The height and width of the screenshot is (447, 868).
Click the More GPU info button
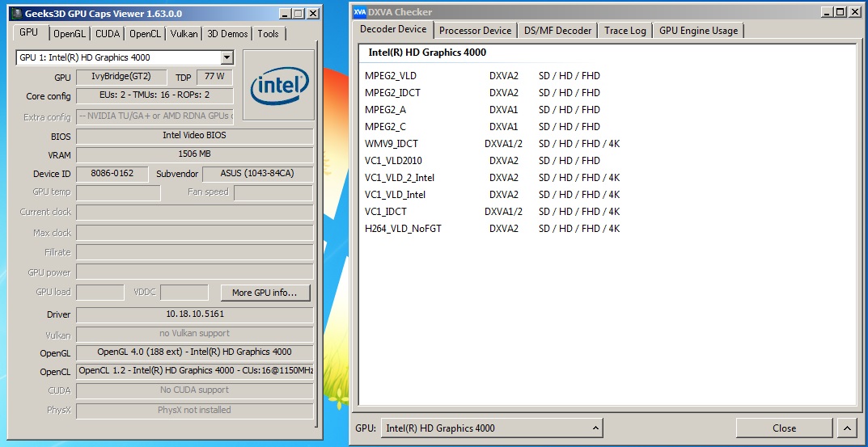(x=265, y=293)
